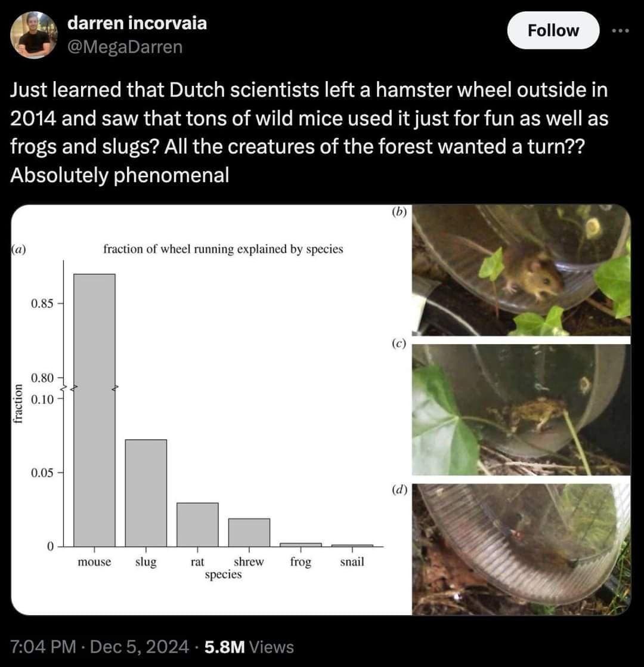Open the frog in wheel photo (c)

click(x=521, y=409)
